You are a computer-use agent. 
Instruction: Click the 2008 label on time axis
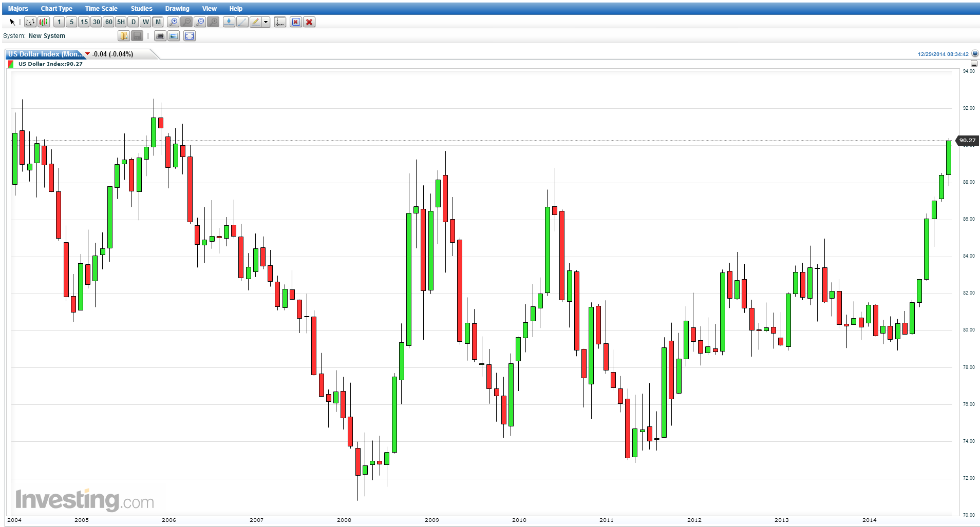344,520
